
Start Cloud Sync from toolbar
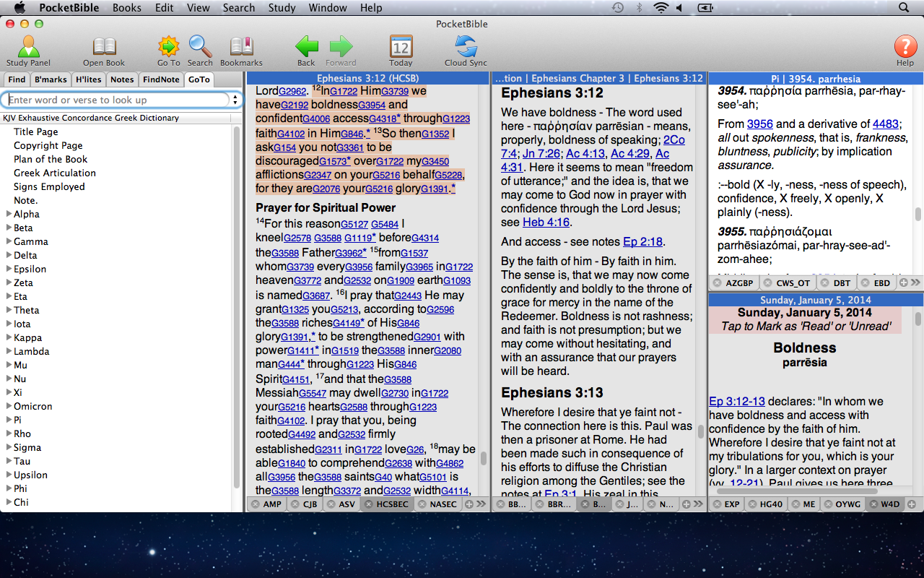pyautogui.click(x=466, y=47)
